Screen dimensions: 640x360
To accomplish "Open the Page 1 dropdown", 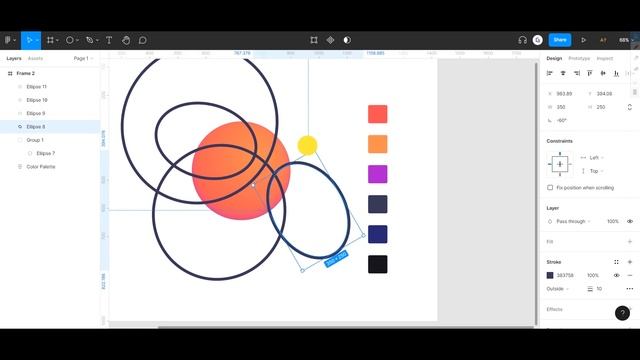I will pyautogui.click(x=83, y=58).
